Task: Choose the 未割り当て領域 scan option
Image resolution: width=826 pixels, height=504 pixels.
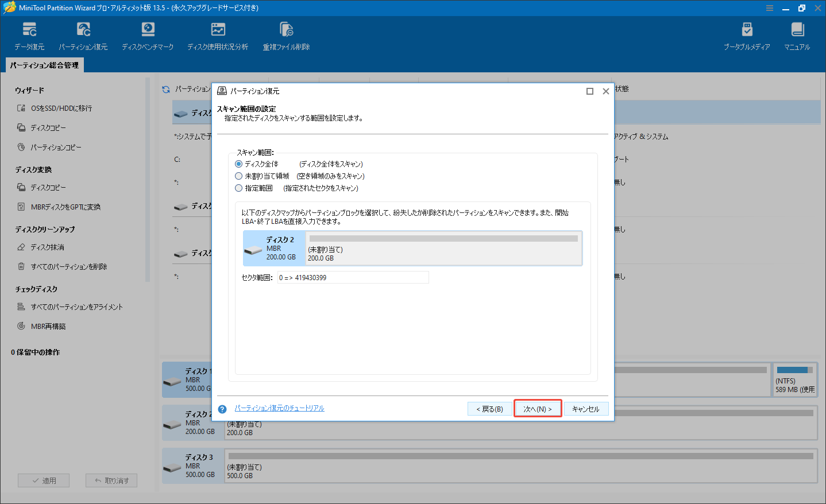Action: (x=239, y=176)
